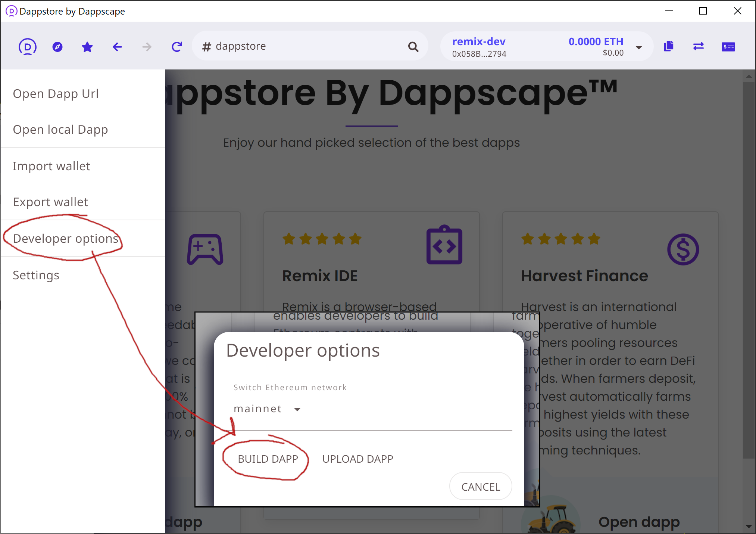This screenshot has width=756, height=534.
Task: Focus the dappstore address input field
Action: [x=310, y=46]
